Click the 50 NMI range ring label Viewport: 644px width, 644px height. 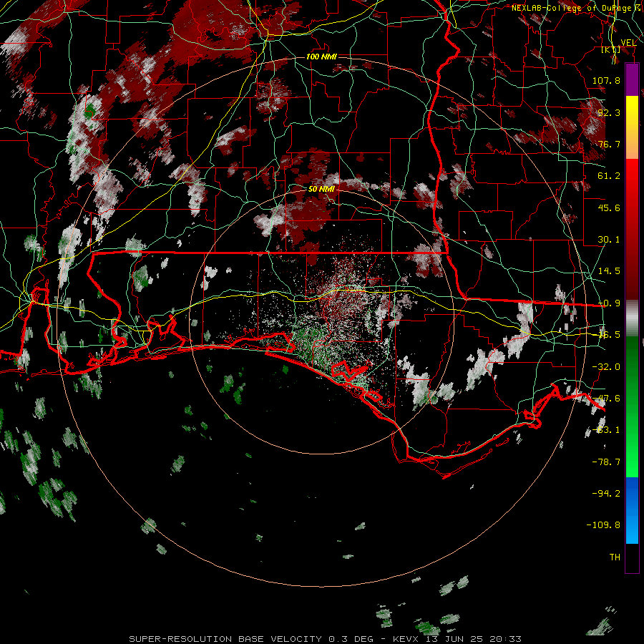321,189
